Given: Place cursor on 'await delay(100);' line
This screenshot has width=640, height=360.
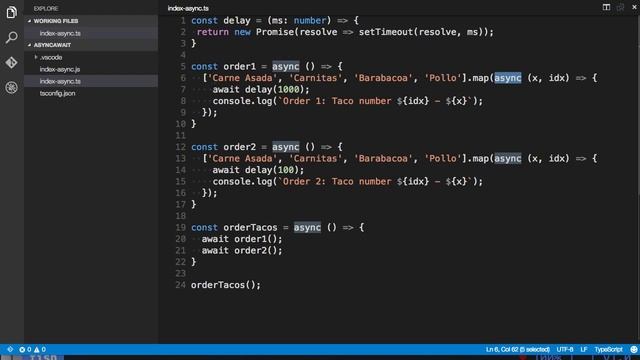Looking at the screenshot, I should tap(258, 170).
